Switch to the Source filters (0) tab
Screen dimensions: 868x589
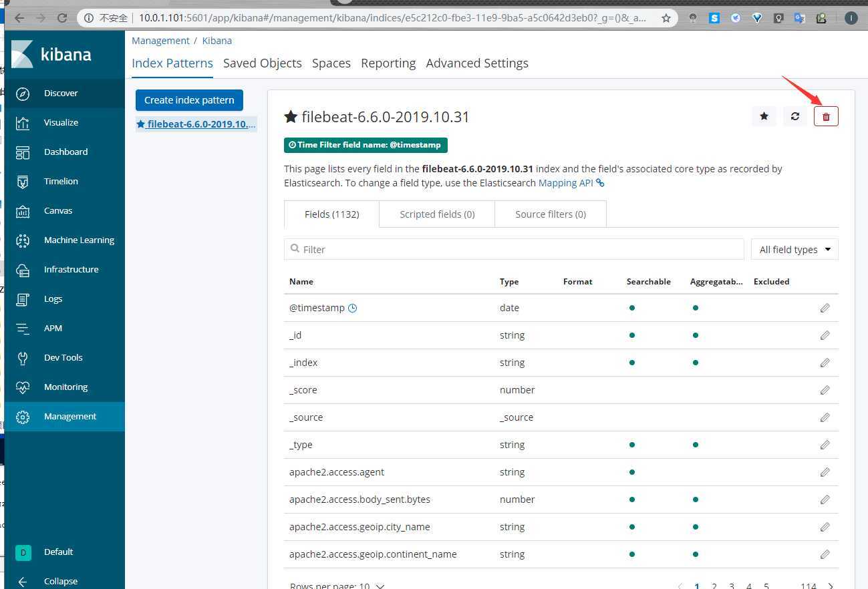[x=551, y=214]
